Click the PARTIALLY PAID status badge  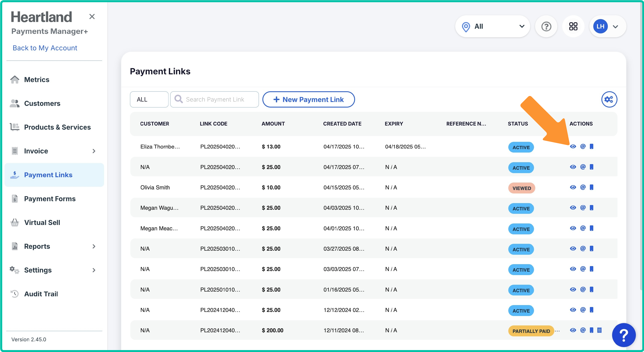click(x=531, y=331)
